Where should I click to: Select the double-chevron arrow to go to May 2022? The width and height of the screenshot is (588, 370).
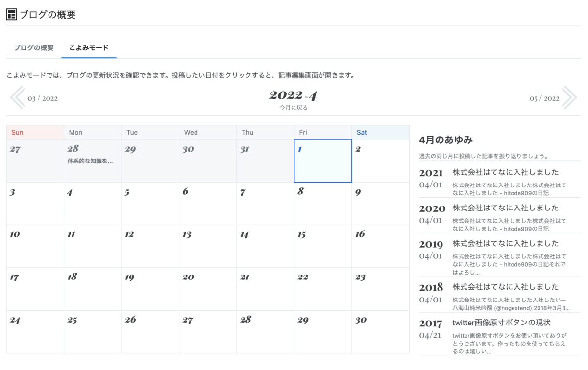pos(570,97)
